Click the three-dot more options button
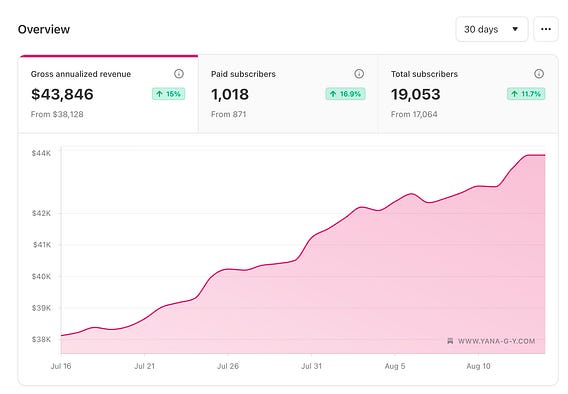Screen dimensions: 568x394 pos(546,29)
